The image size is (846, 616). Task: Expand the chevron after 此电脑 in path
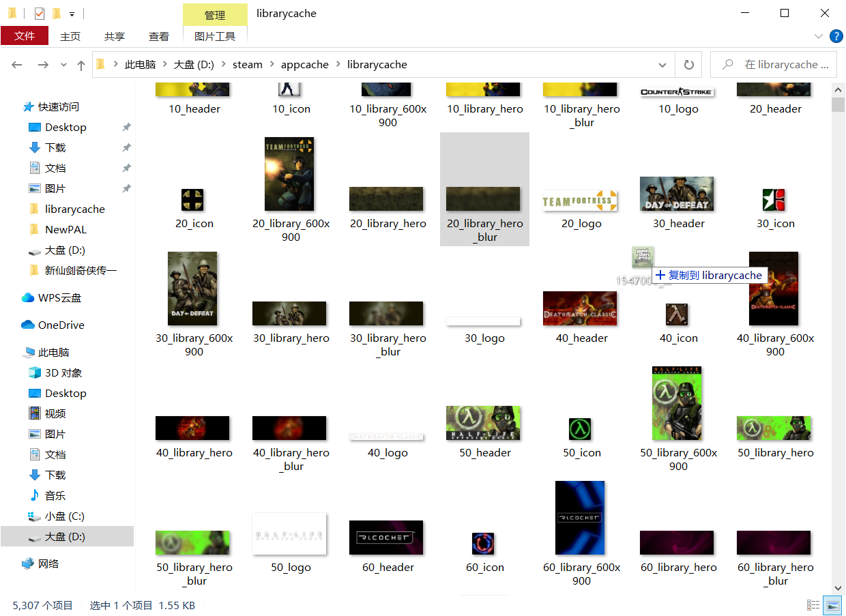(165, 65)
